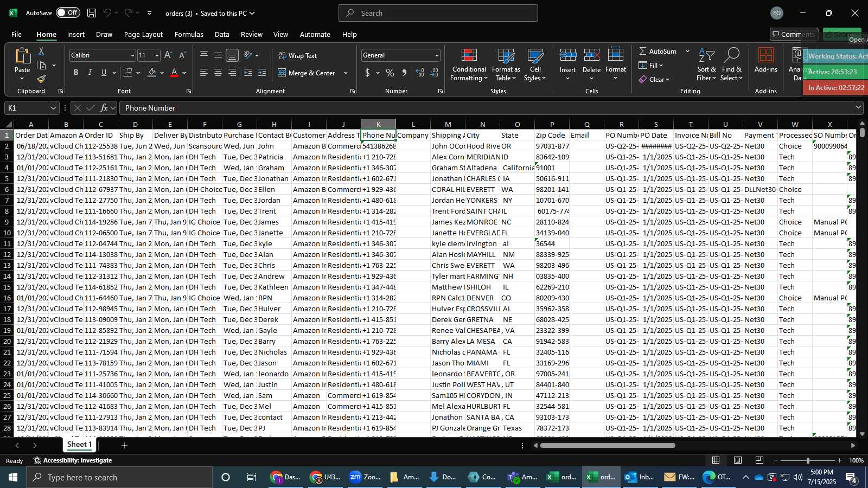Switch to Page Layout view icon
Image resolution: width=868 pixels, height=488 pixels.
[738, 460]
